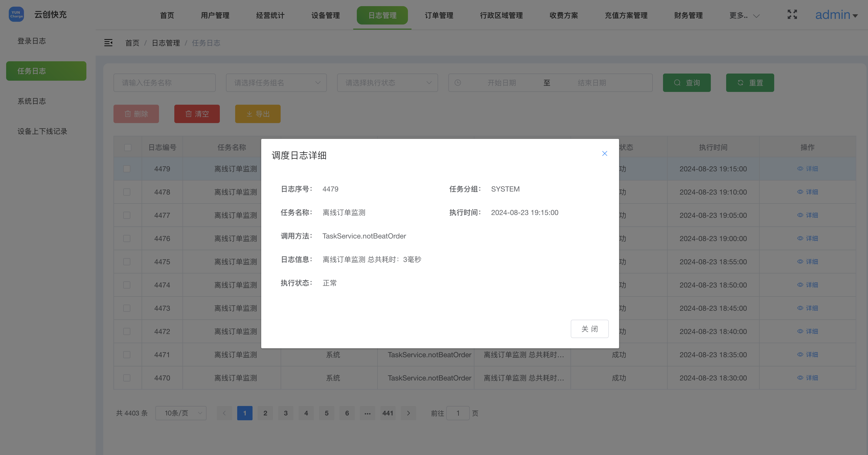View details eye icon for log 4477

tap(800, 215)
